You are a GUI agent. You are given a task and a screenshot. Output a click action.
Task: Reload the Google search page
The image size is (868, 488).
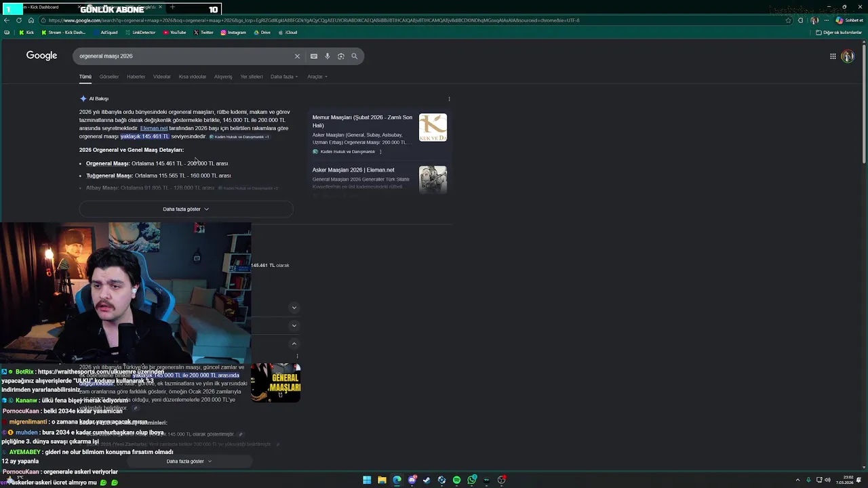[x=19, y=20]
